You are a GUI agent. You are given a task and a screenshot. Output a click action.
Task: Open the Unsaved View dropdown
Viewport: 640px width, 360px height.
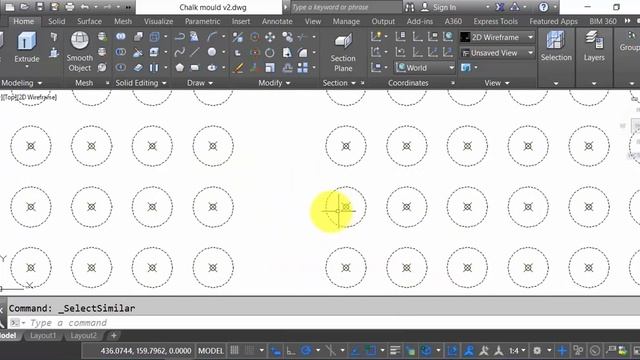pyautogui.click(x=497, y=53)
